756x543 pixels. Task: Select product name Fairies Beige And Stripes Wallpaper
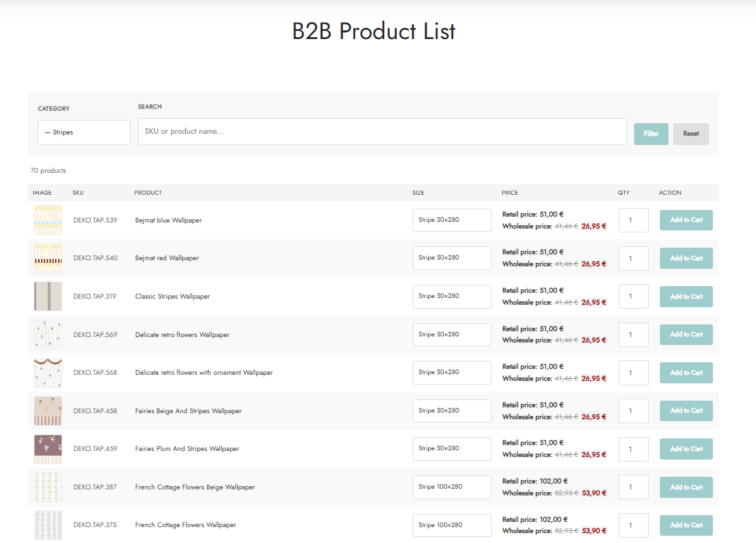tap(188, 411)
